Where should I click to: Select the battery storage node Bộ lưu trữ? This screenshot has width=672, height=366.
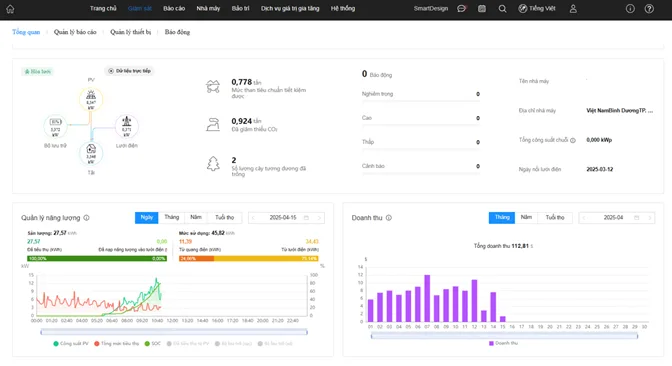click(x=55, y=126)
